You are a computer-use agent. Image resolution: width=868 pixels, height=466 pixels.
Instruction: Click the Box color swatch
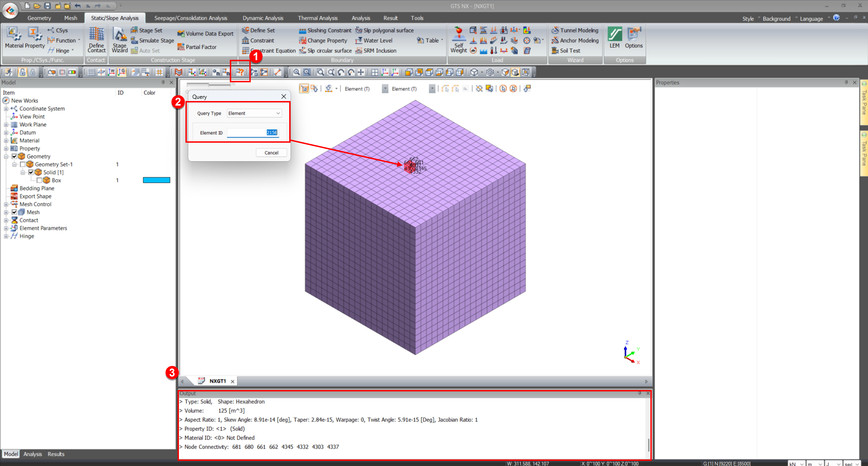tap(156, 180)
